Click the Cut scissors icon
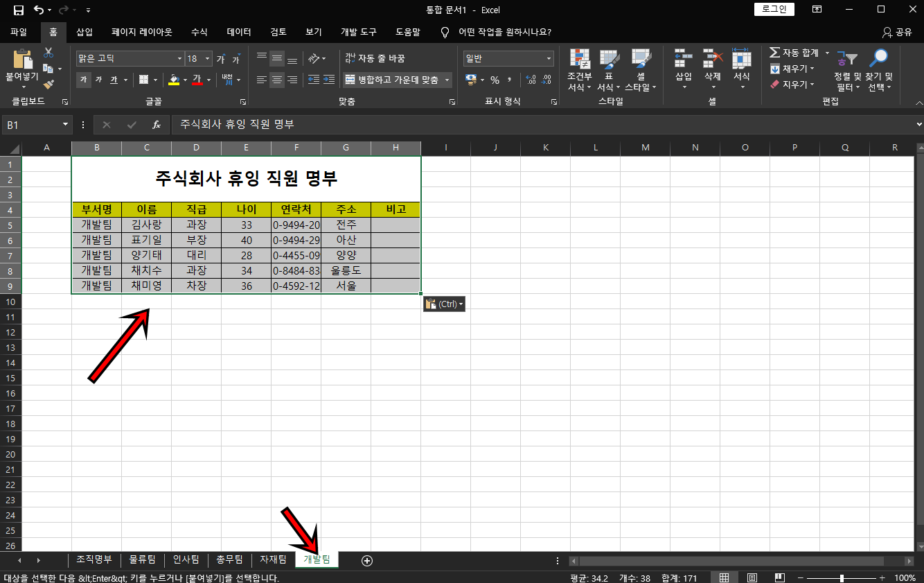924x583 pixels. (48, 53)
